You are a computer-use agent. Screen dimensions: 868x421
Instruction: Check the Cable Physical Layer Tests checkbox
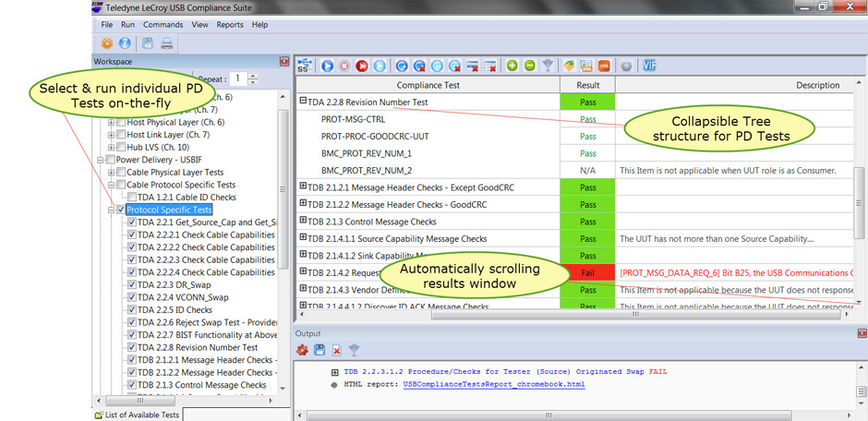pyautogui.click(x=121, y=173)
